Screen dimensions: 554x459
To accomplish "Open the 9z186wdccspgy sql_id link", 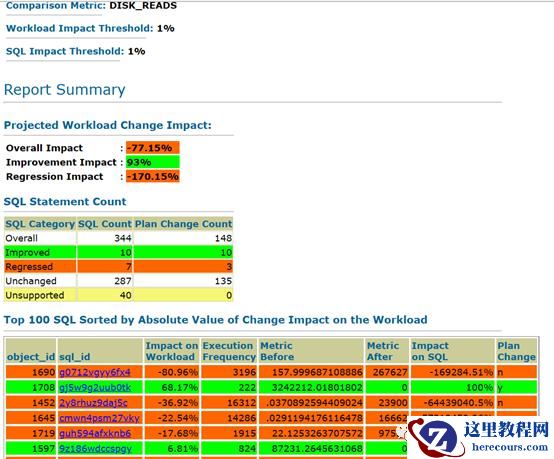I will point(95,448).
